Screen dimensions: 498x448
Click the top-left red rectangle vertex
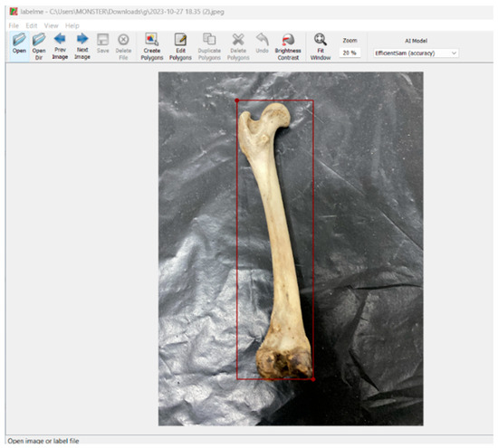click(x=237, y=100)
